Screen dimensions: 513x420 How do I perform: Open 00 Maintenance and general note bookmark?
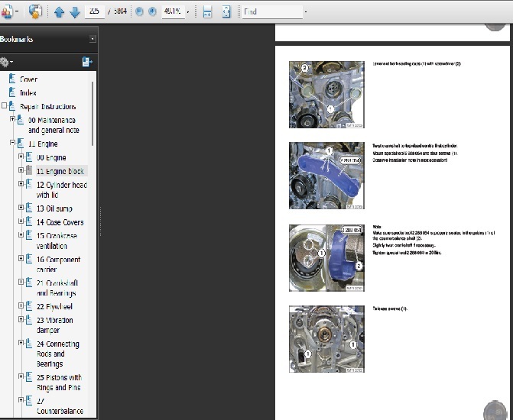click(54, 125)
